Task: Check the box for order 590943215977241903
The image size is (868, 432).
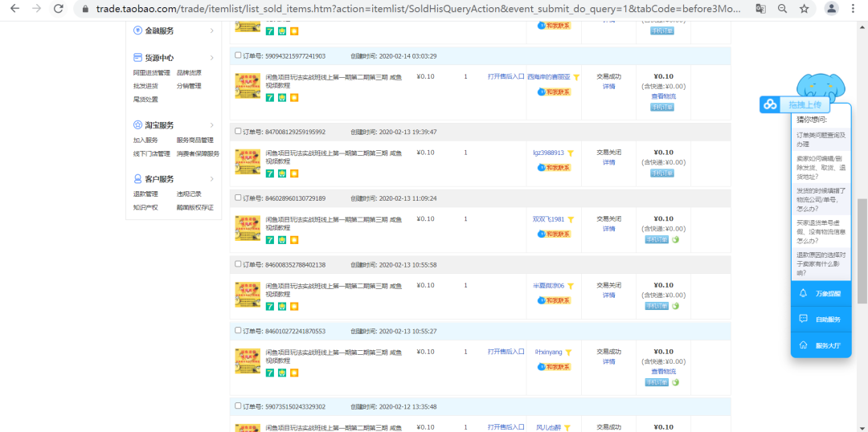Action: (x=237, y=55)
